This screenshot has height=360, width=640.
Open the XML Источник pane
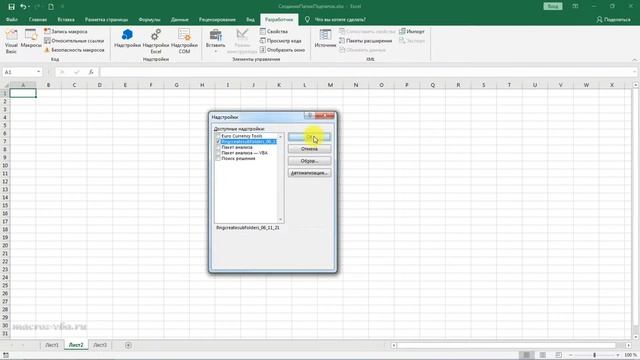(x=325, y=39)
